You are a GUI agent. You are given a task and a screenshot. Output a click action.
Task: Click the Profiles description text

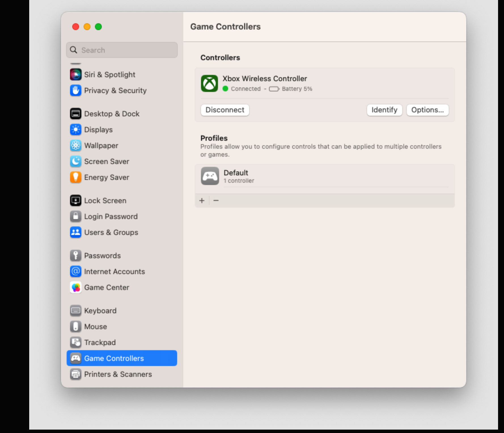tap(321, 151)
